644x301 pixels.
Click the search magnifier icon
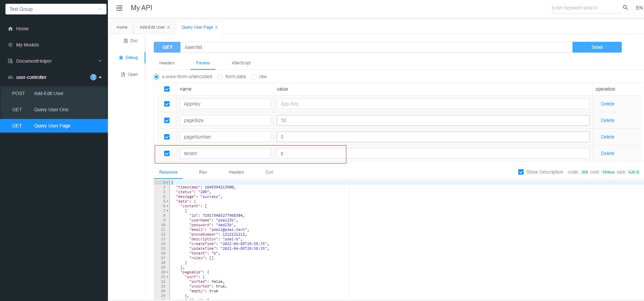point(625,7)
